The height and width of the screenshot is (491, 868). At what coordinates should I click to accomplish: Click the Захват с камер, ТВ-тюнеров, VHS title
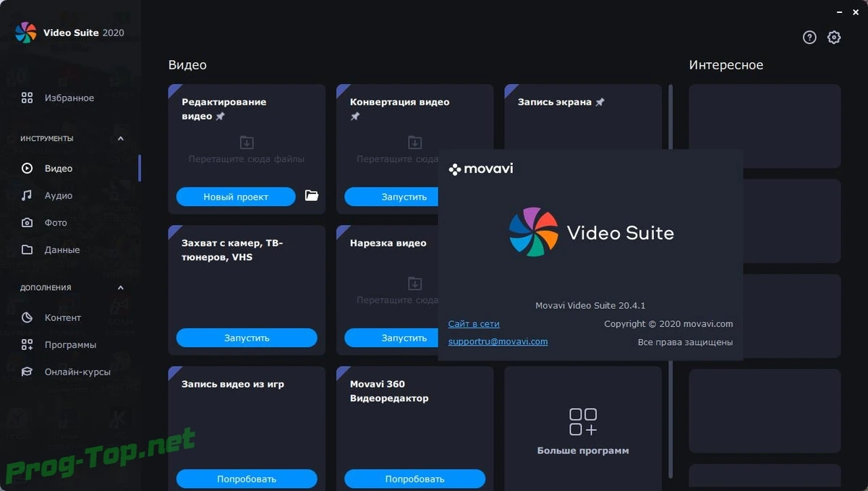[x=232, y=250]
